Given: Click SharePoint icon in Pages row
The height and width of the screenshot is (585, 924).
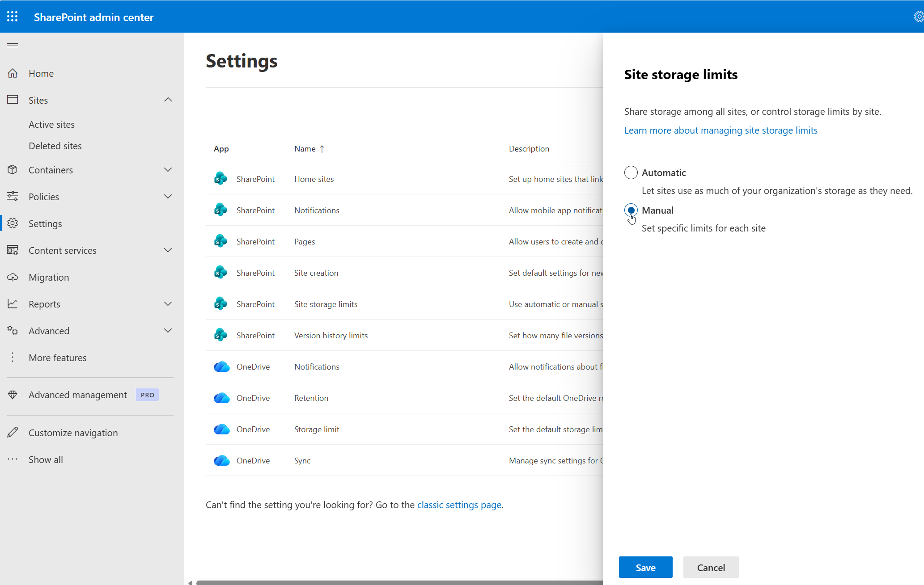Looking at the screenshot, I should pos(220,241).
